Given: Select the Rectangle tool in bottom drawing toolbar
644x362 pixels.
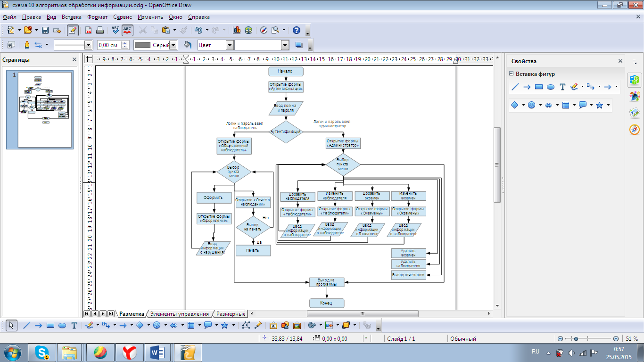Looking at the screenshot, I should click(x=50, y=325).
